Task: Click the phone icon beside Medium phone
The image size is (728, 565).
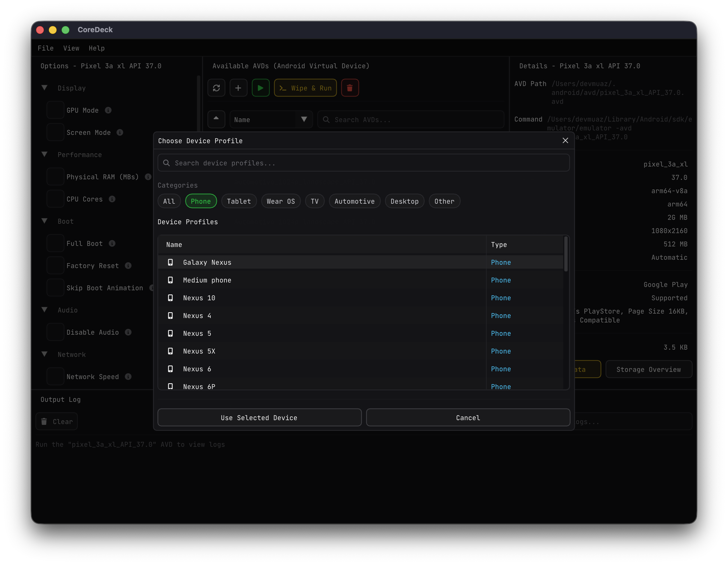Action: (170, 280)
